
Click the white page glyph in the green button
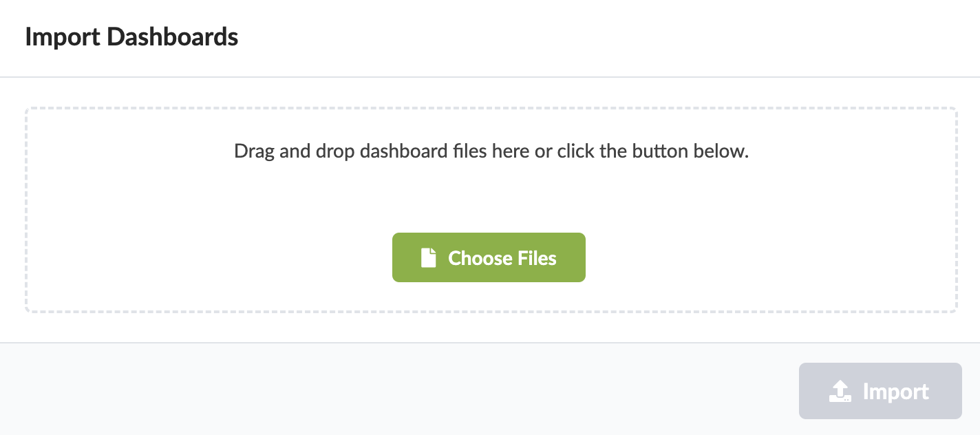click(x=429, y=258)
